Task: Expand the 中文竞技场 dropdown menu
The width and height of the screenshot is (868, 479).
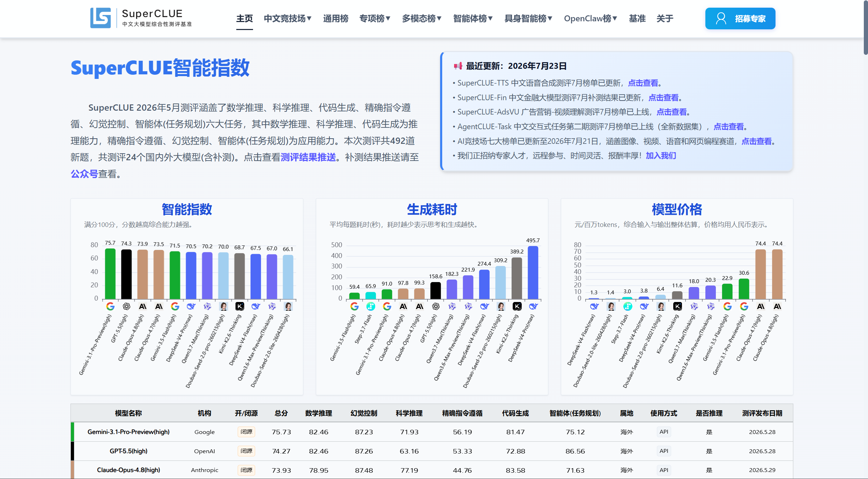Action: (x=288, y=19)
